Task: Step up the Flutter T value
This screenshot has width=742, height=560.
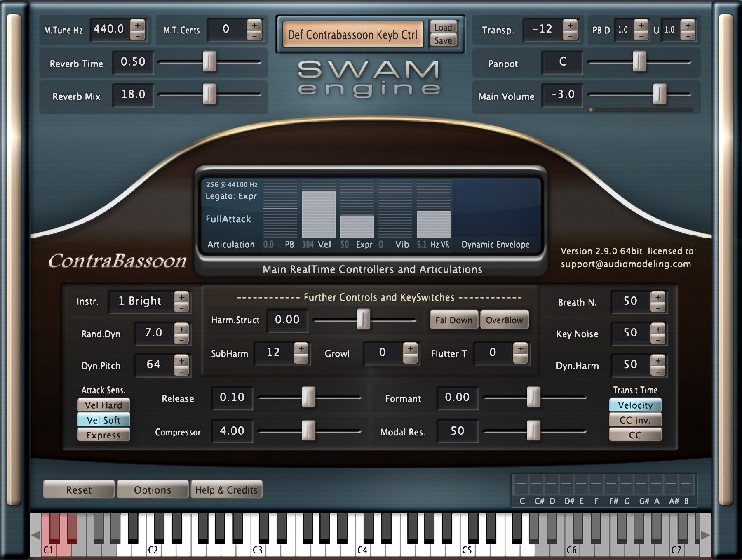Action: pos(520,348)
